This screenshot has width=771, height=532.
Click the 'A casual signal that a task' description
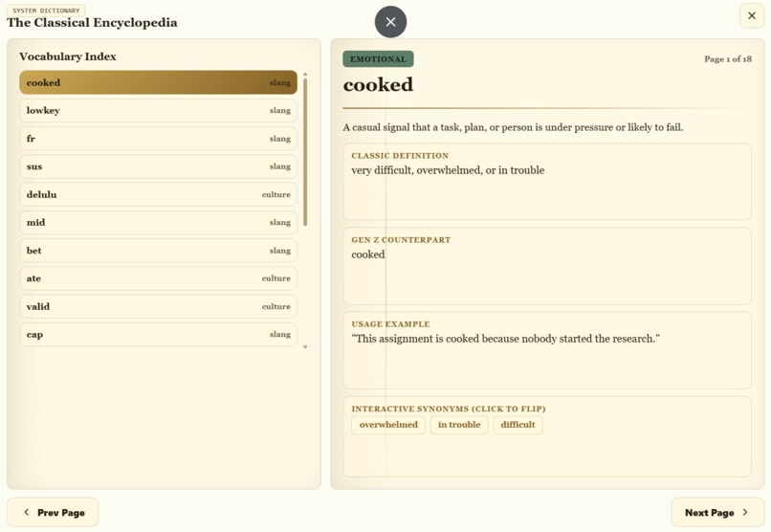513,127
